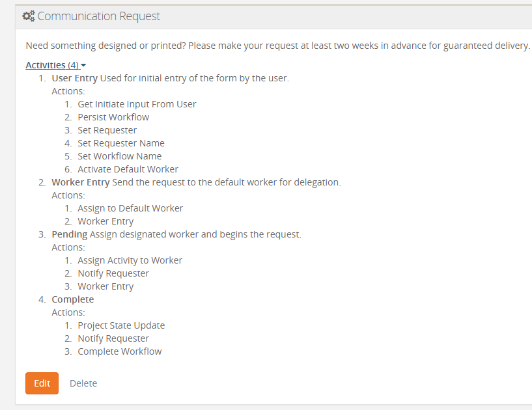Click the Persist Workflow action
Viewport: 532px width, 410px height.
coord(113,117)
